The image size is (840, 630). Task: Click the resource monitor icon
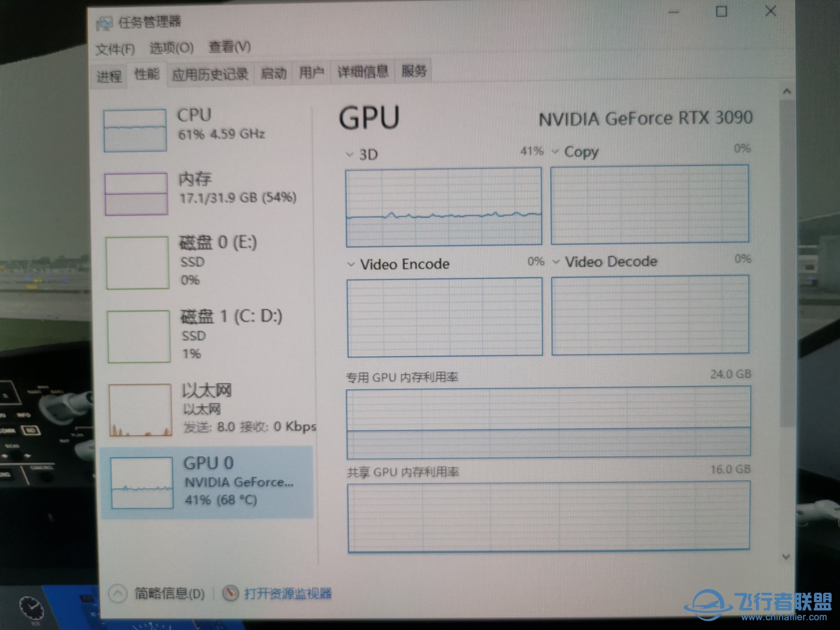pos(231,594)
